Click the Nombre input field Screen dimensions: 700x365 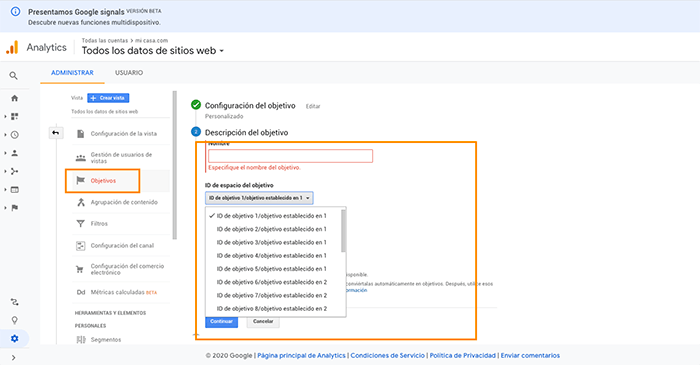point(290,156)
